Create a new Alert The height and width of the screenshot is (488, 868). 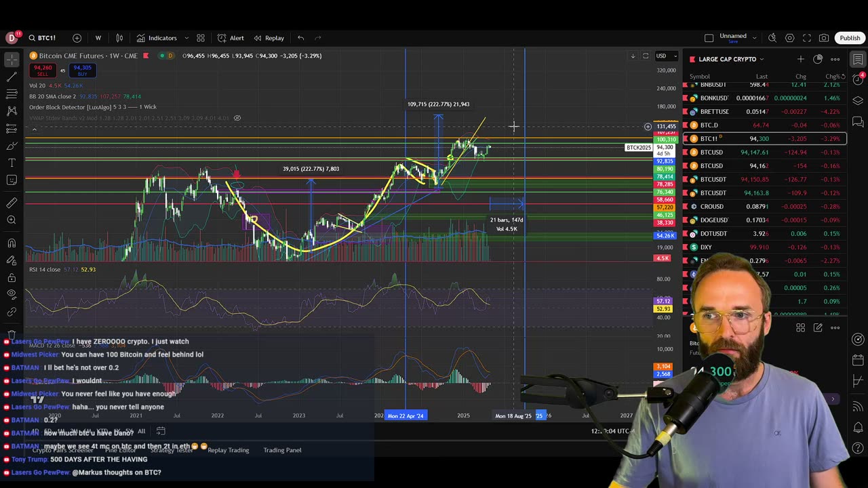[x=231, y=38]
